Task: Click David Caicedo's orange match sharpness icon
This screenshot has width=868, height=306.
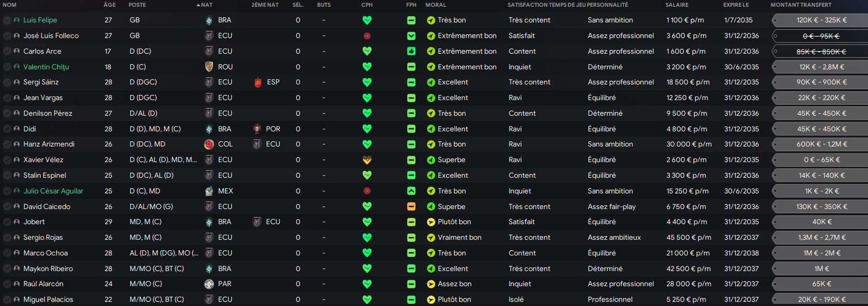Action: click(x=411, y=206)
